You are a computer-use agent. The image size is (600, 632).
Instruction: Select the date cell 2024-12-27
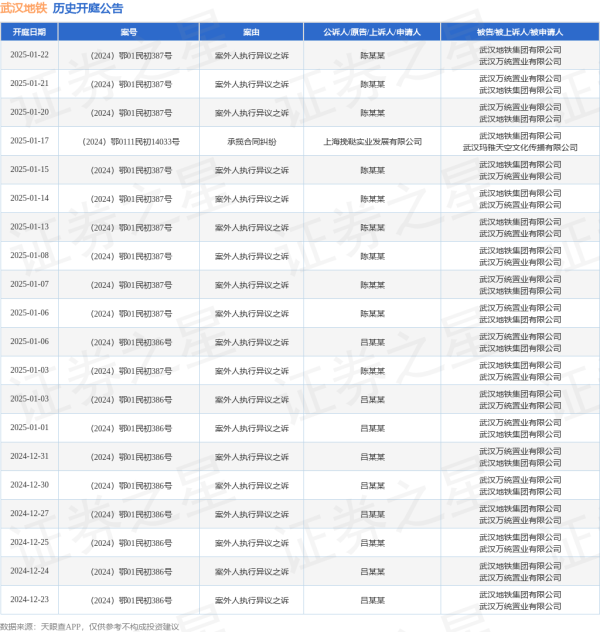tap(29, 513)
